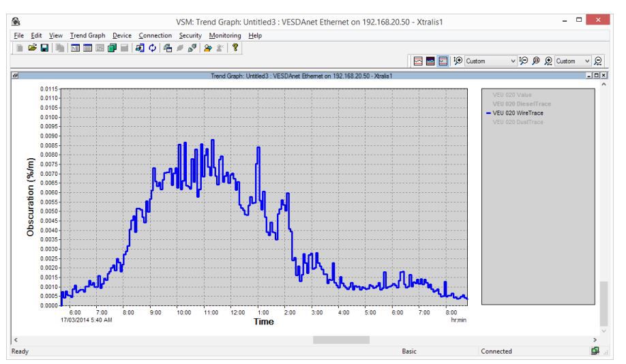Open the Monitoring menu
The width and height of the screenshot is (626, 364).
[x=225, y=35]
